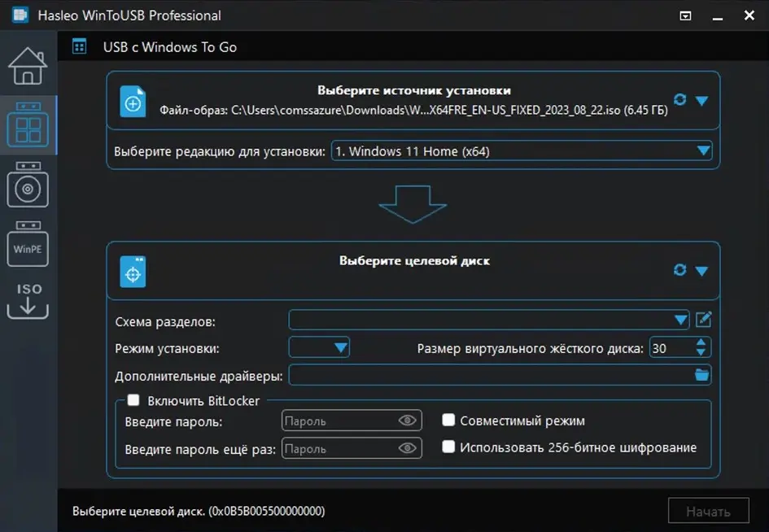769x532 pixels.
Task: Enable the BitLocker checkbox
Action: 133,400
